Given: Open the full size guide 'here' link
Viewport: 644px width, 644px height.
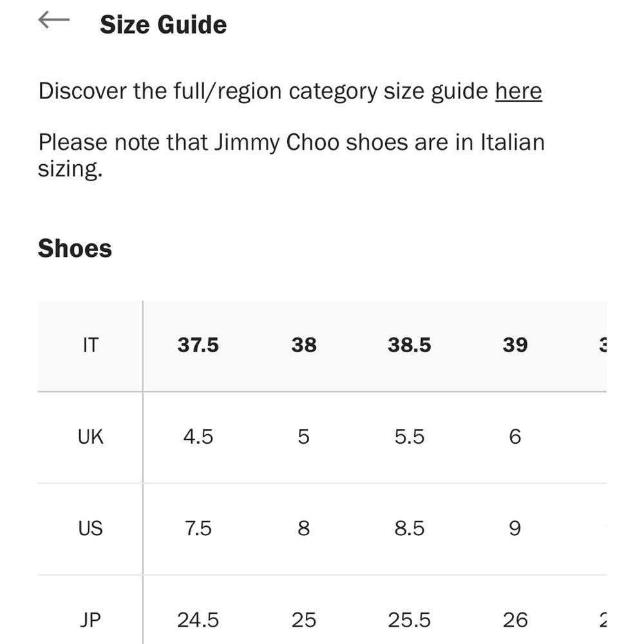Looking at the screenshot, I should pos(518,91).
